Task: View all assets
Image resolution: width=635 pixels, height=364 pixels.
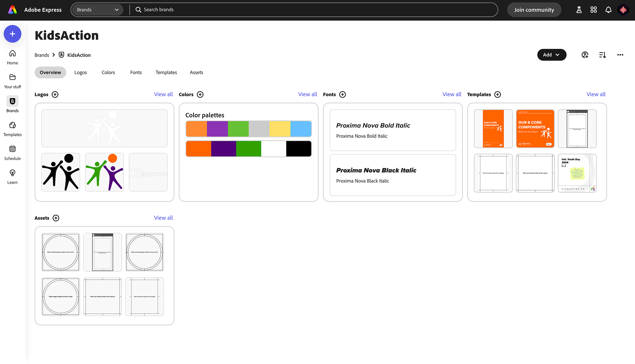Action: pyautogui.click(x=163, y=218)
